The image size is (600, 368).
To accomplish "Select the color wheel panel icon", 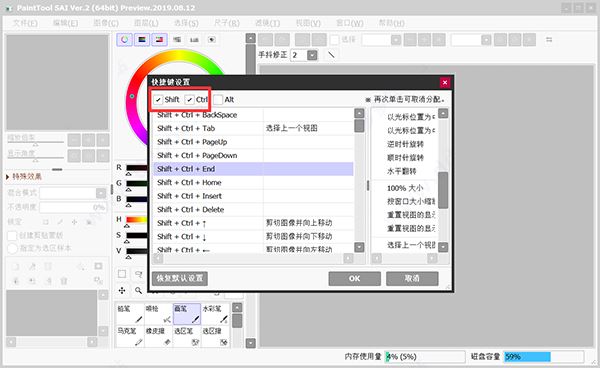I will pos(124,39).
